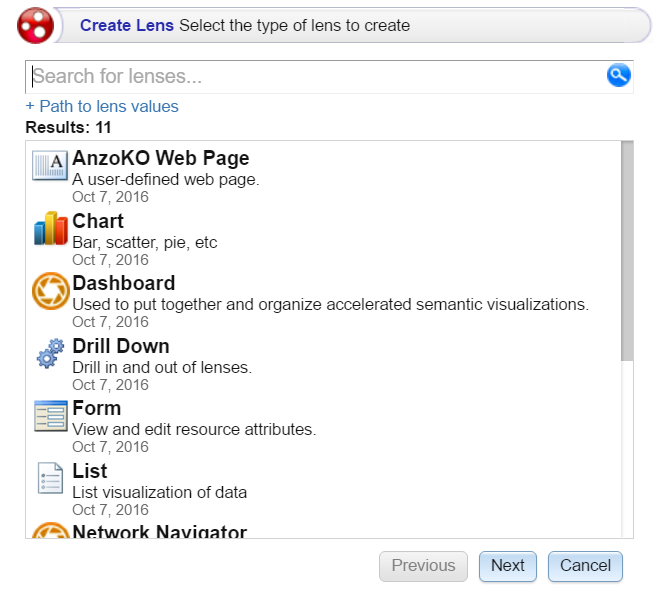
Task: Click the 'Results: 11' label
Action: click(x=68, y=127)
